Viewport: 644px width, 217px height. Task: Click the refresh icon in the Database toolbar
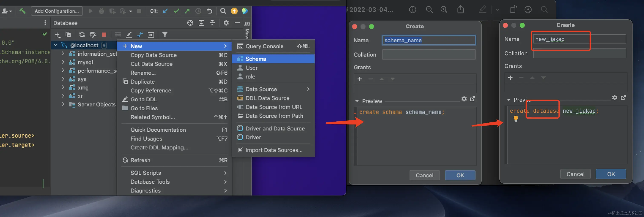coord(82,35)
